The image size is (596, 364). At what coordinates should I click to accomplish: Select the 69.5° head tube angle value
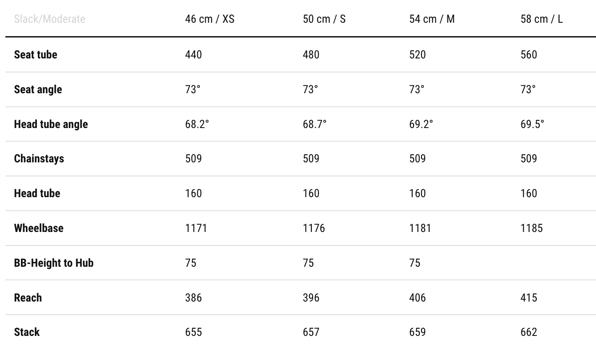coord(532,124)
